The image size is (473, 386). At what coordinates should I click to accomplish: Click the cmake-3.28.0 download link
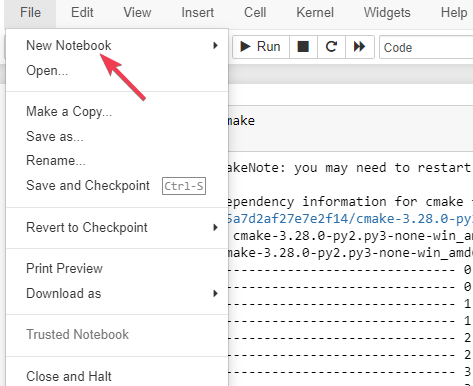pos(350,219)
